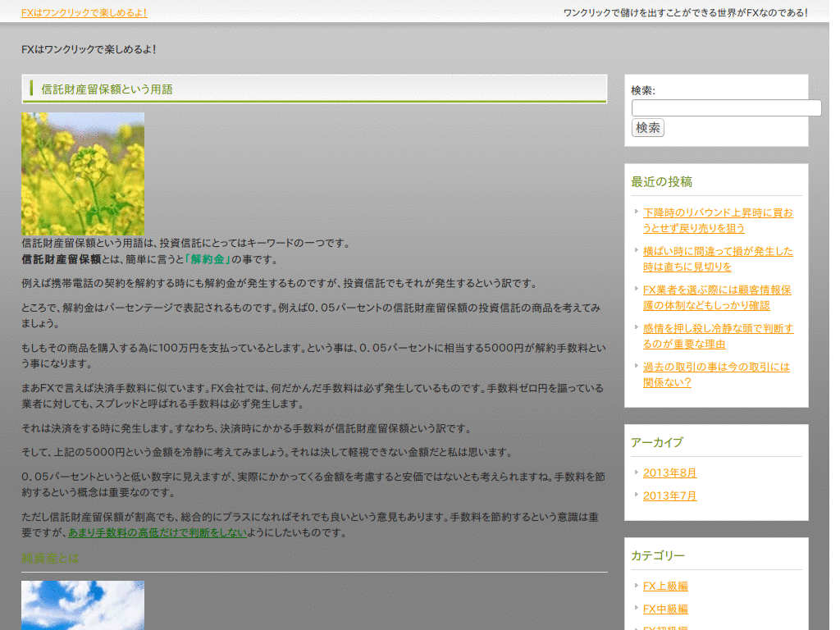Click the 信託財産留保額という用語 article heading
Viewport: 840px width, 630px height.
tap(107, 89)
